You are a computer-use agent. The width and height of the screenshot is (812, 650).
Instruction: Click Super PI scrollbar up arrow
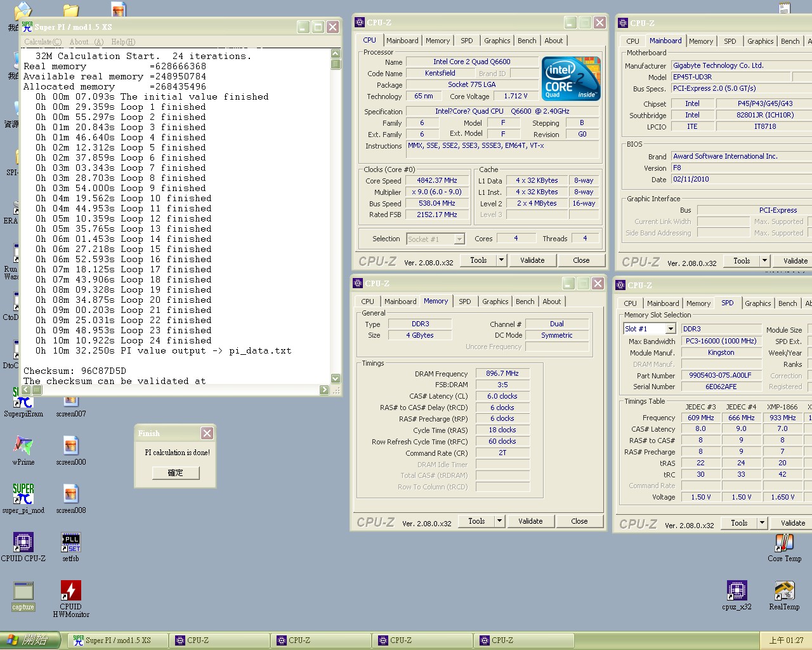(336, 54)
